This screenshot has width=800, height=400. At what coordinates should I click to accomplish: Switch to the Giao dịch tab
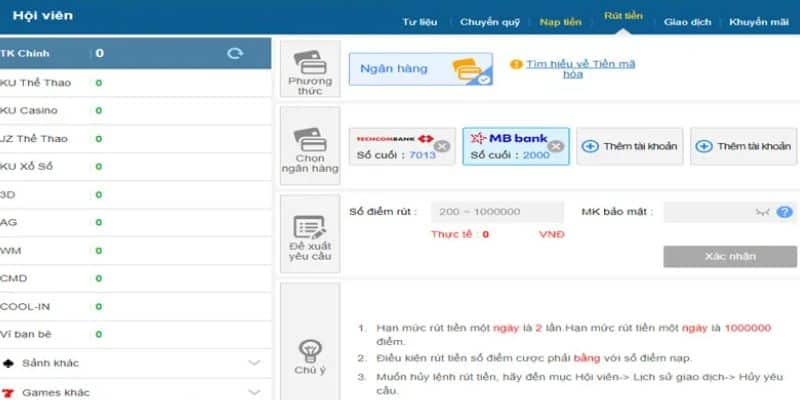pos(686,21)
